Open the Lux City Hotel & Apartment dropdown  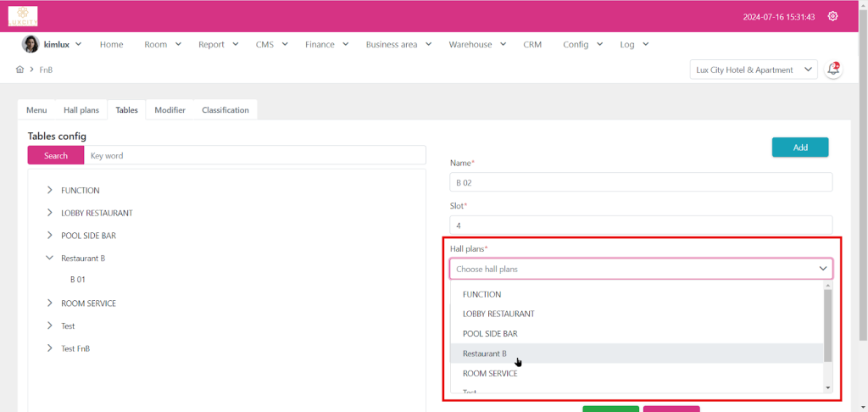754,70
